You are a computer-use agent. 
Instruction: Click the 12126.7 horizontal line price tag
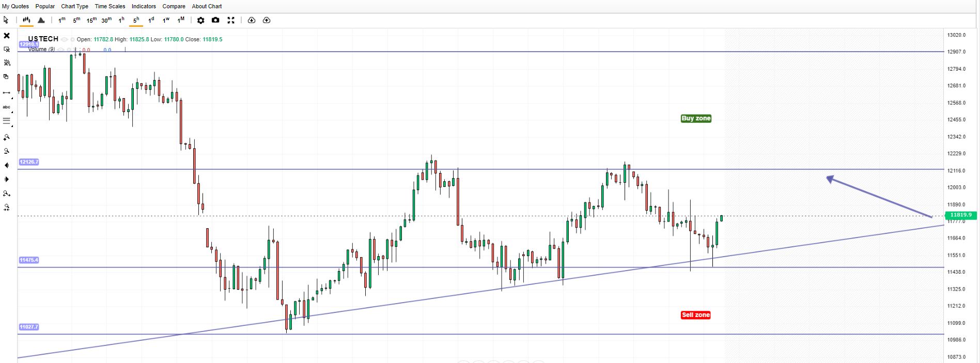coord(29,162)
